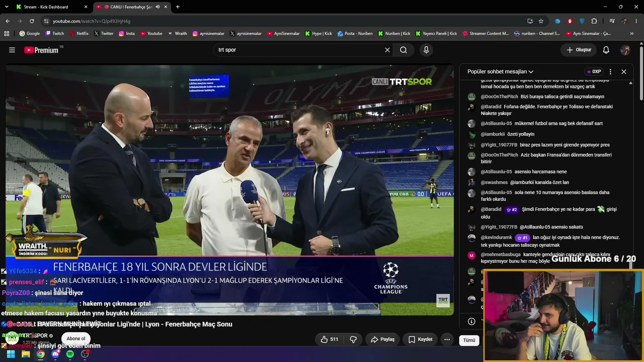Viewport: 644px width, 362px height.
Task: Select the CANLI Fenerbahçe YouTube tab
Action: coord(132,7)
